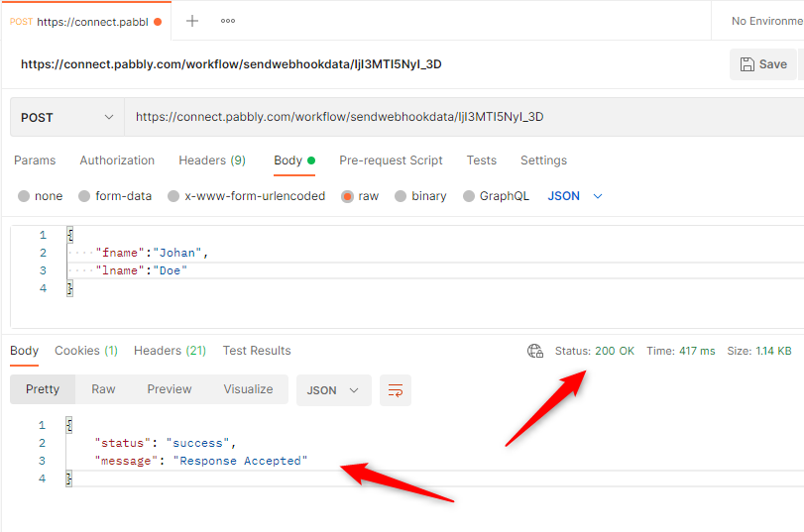Viewport: 804px width, 532px height.
Task: Select the POST connect.pabbl request tab
Action: pos(85,22)
